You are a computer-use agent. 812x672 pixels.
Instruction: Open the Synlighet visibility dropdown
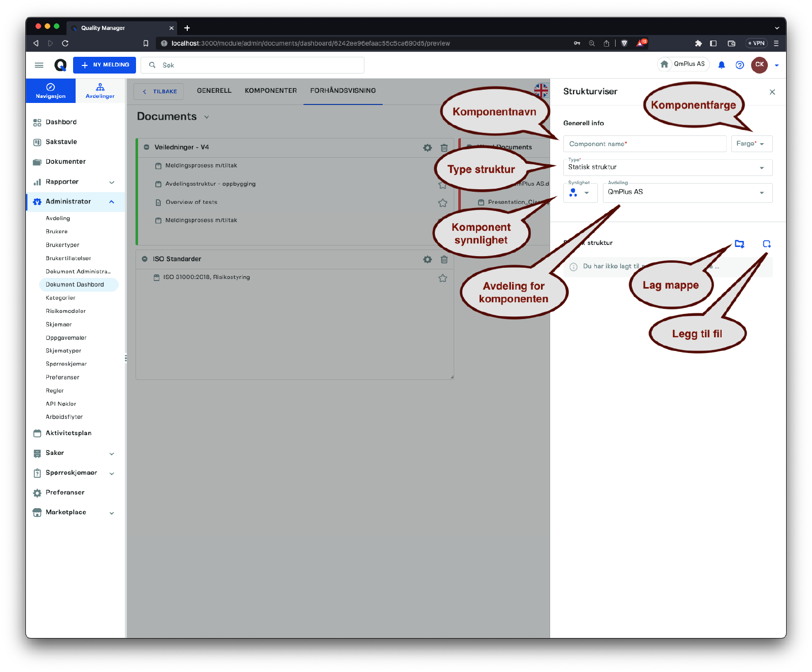pyautogui.click(x=580, y=193)
